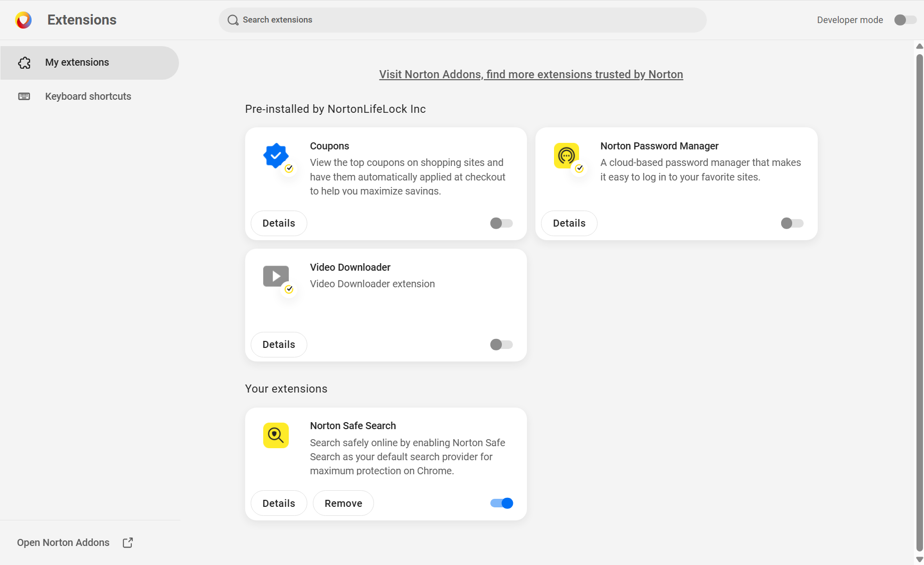Click the Coupons extension name
Viewport: 924px width, 565px height.
coord(329,146)
